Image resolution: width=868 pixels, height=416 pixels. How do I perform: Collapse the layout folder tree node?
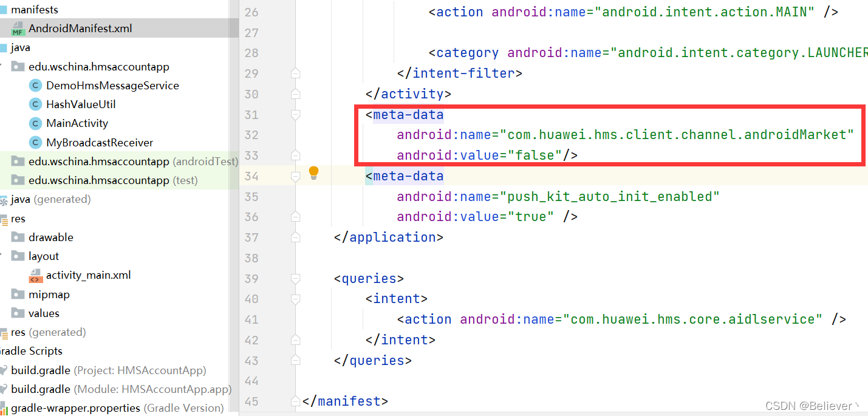(2, 256)
